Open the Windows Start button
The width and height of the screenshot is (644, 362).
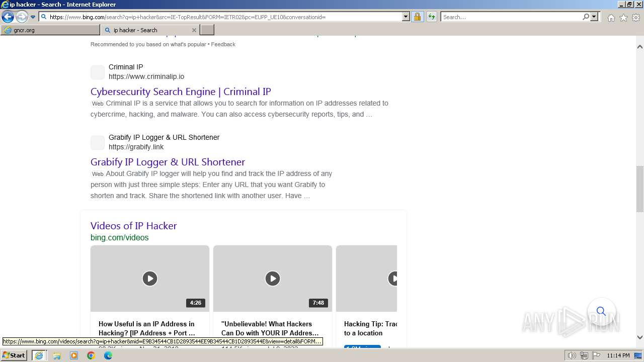point(14,355)
